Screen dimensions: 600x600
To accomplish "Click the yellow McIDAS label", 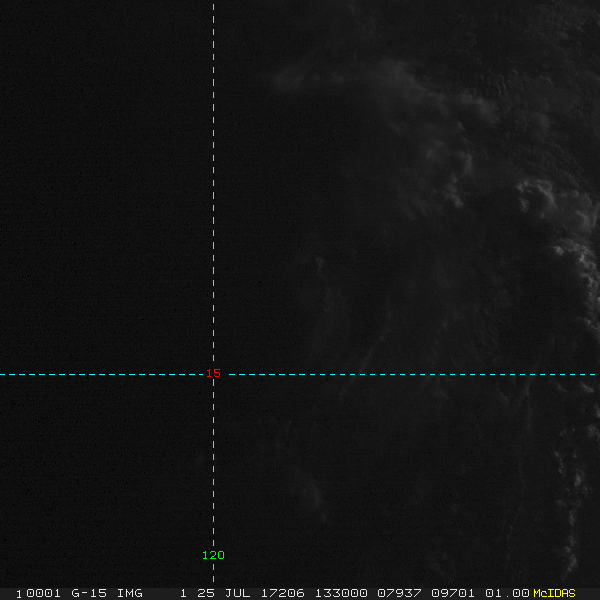I will (x=554, y=593).
